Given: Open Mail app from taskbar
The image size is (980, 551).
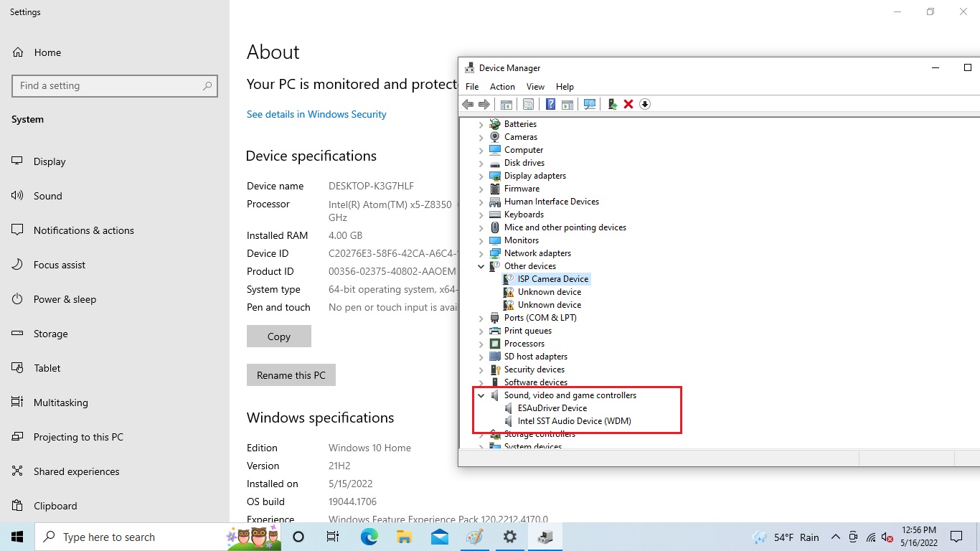Looking at the screenshot, I should point(440,537).
